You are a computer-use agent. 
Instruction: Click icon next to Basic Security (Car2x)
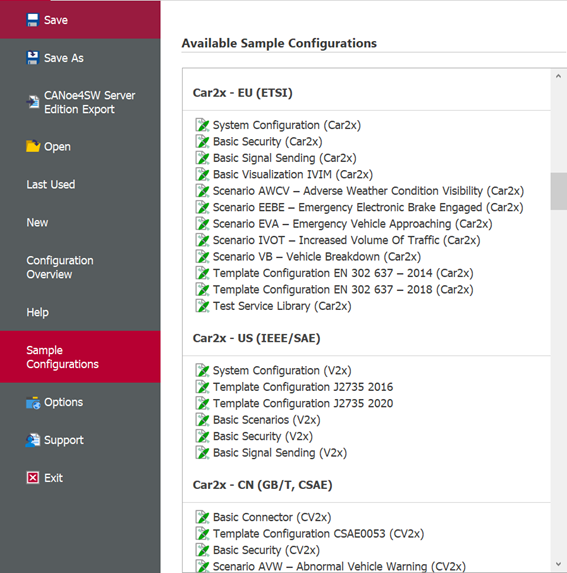[x=202, y=141]
